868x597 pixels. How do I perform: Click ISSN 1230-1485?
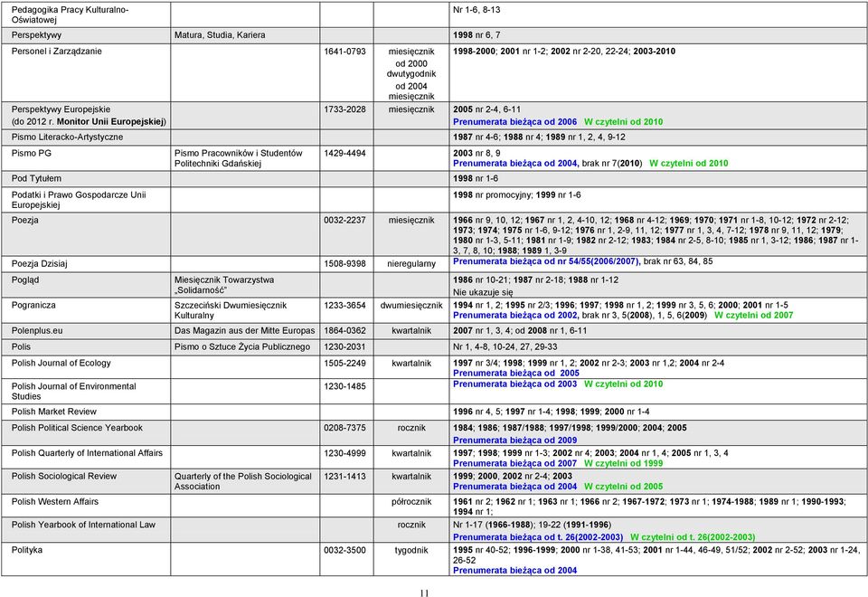[344, 386]
